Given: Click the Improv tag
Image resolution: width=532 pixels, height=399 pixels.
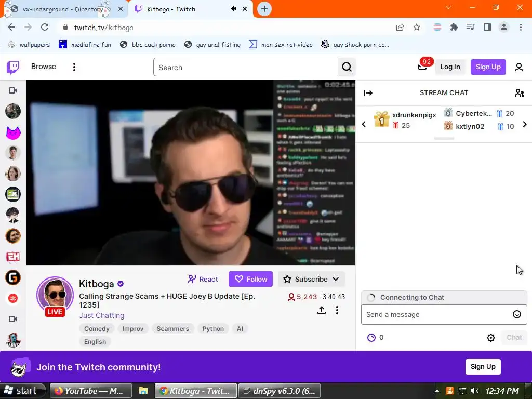Looking at the screenshot, I should pos(133,329).
